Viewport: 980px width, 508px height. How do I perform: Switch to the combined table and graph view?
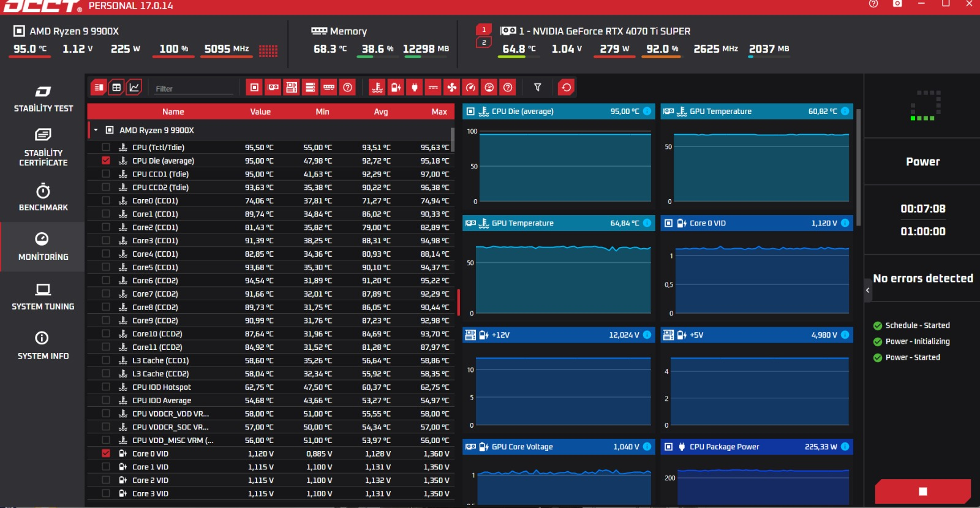99,88
